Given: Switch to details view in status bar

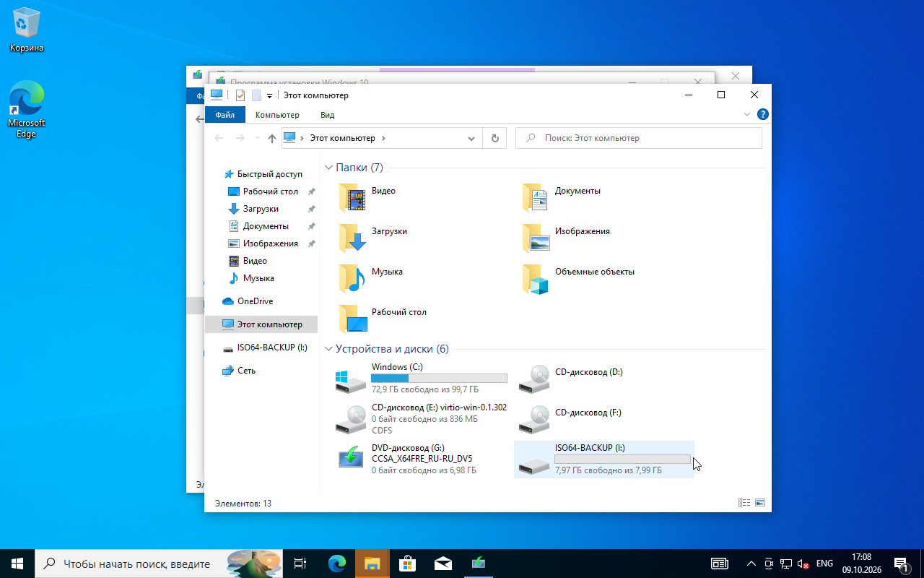Looking at the screenshot, I should pyautogui.click(x=744, y=503).
